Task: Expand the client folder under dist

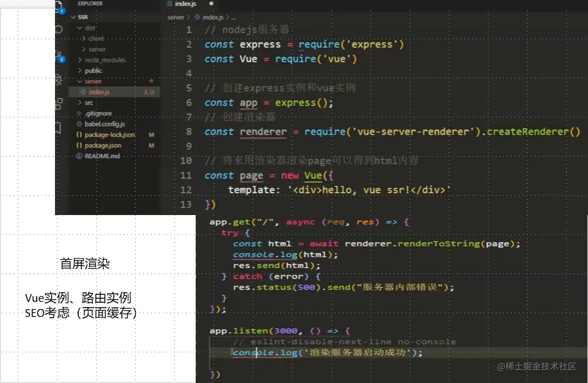Action: [84, 38]
